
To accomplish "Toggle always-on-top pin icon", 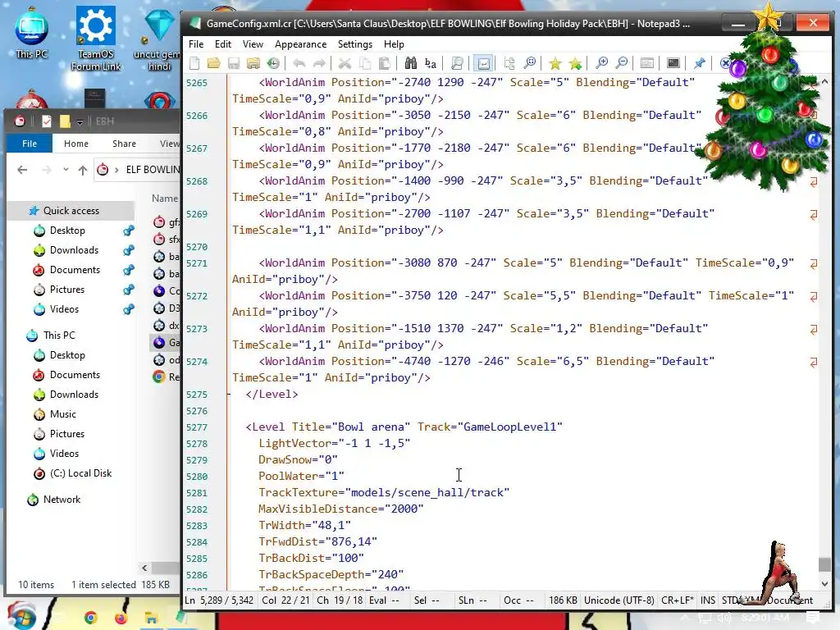I will coord(699,64).
